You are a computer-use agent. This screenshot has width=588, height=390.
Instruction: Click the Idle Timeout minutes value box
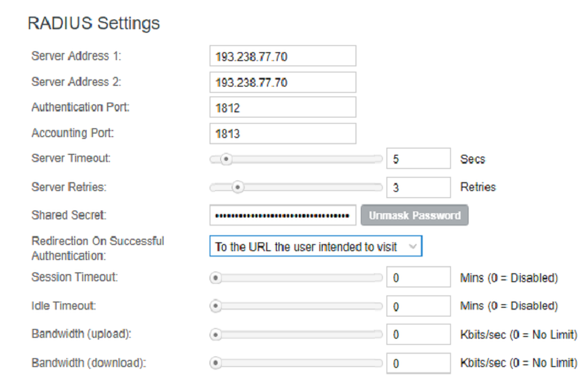(x=418, y=306)
